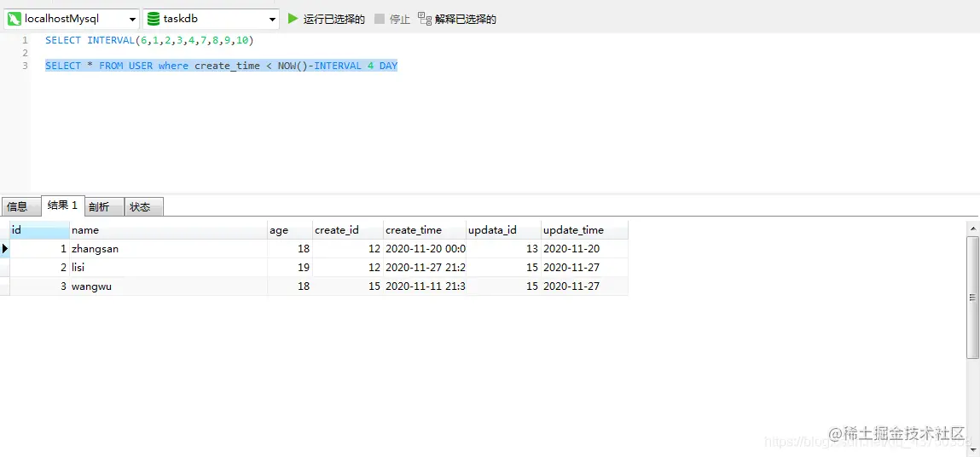
Task: Click the green run selected play icon
Action: (293, 19)
